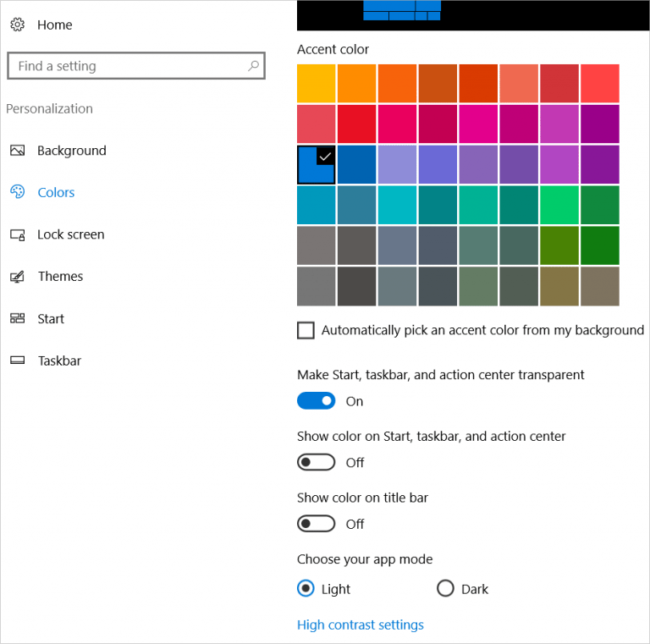
Task: Pick the bright green swatch in teal row
Action: [x=559, y=205]
